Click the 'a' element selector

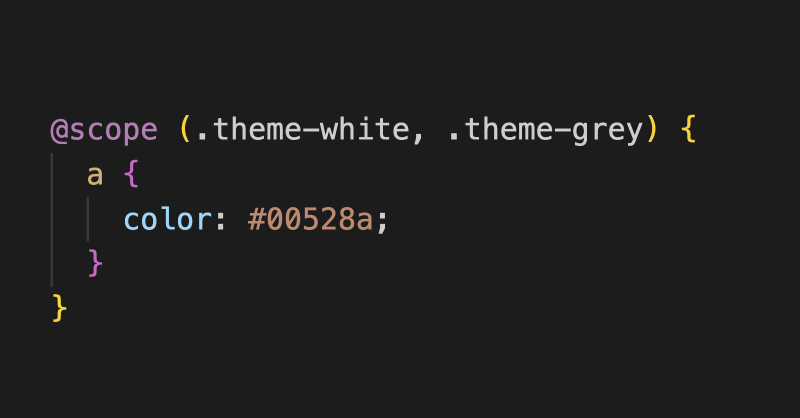tap(95, 175)
